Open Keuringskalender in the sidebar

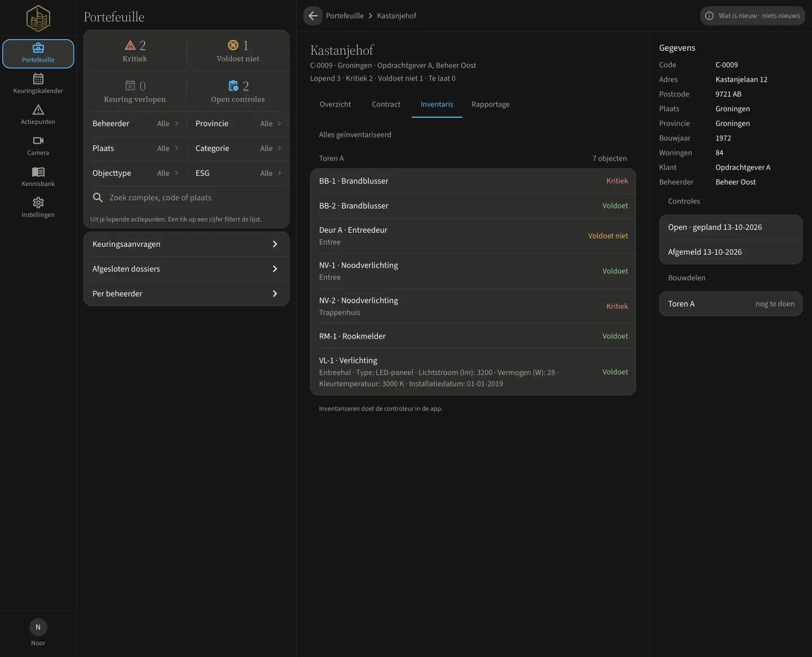(38, 83)
